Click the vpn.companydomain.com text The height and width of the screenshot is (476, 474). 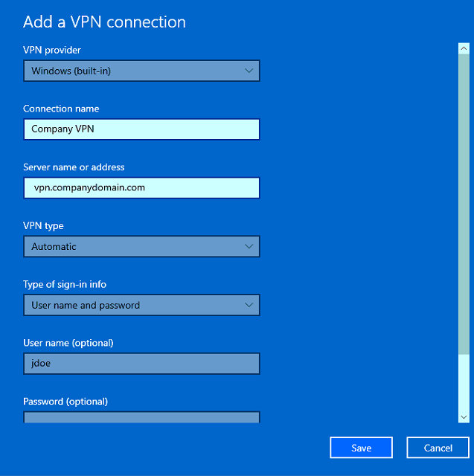tap(89, 187)
